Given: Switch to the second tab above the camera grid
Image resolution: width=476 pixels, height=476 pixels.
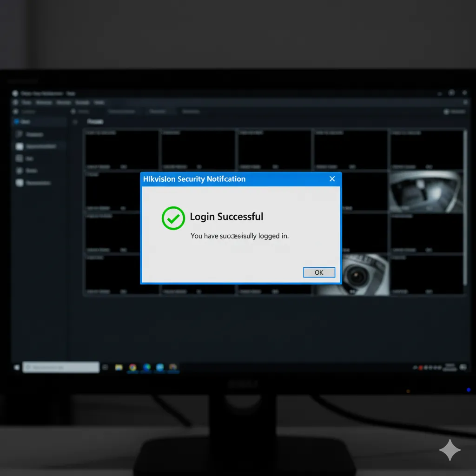Looking at the screenshot, I should (121, 112).
